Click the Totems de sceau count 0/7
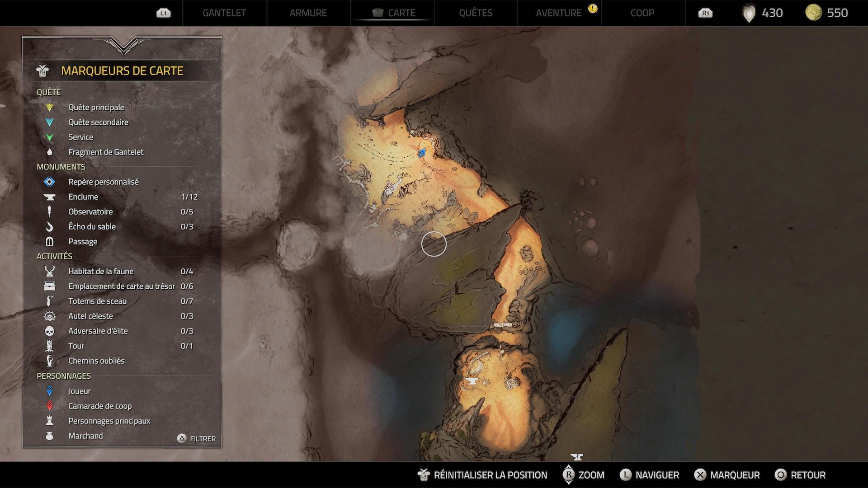 click(187, 301)
